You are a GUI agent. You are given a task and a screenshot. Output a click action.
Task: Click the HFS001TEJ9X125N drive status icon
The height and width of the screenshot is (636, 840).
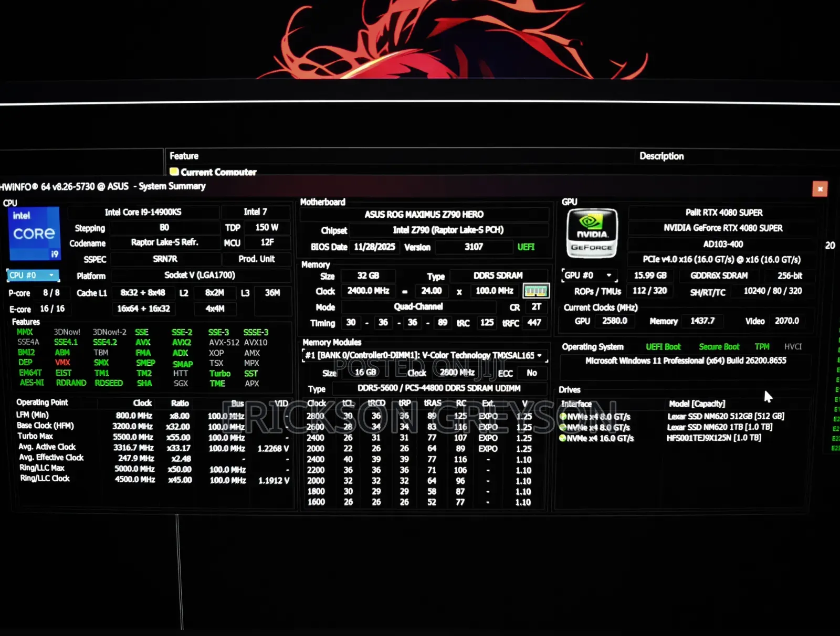coord(563,438)
